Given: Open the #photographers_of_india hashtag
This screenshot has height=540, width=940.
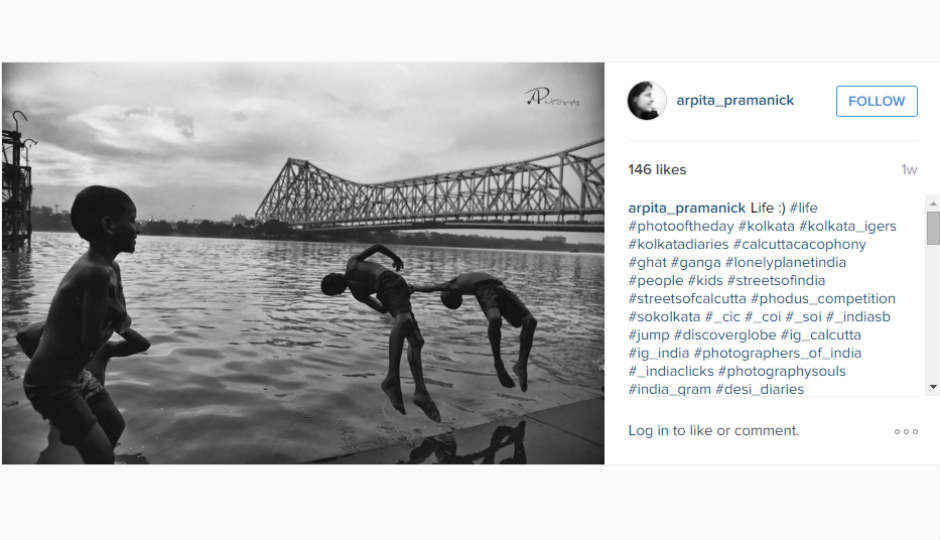Looking at the screenshot, I should pos(777,353).
